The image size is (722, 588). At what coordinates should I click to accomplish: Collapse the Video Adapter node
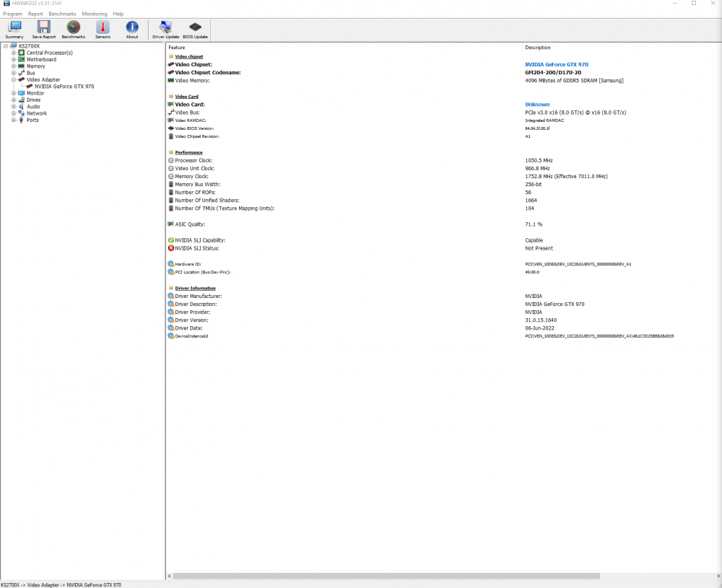(14, 79)
